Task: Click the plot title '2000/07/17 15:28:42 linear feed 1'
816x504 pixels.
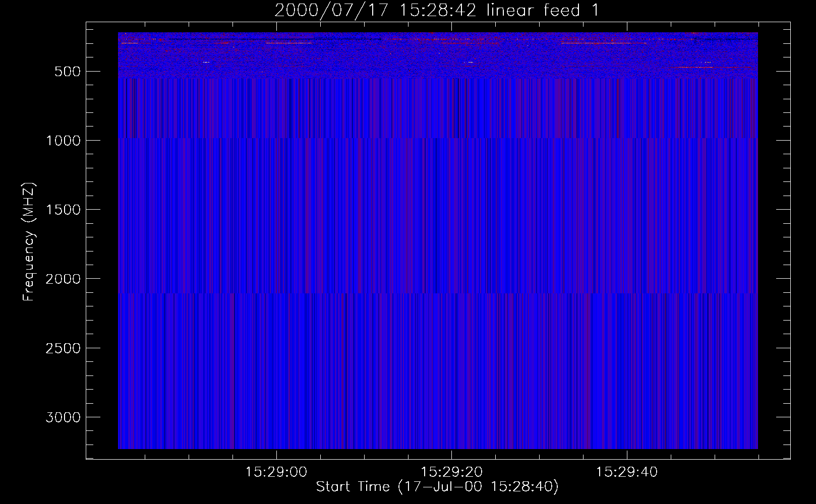Action: pos(437,10)
